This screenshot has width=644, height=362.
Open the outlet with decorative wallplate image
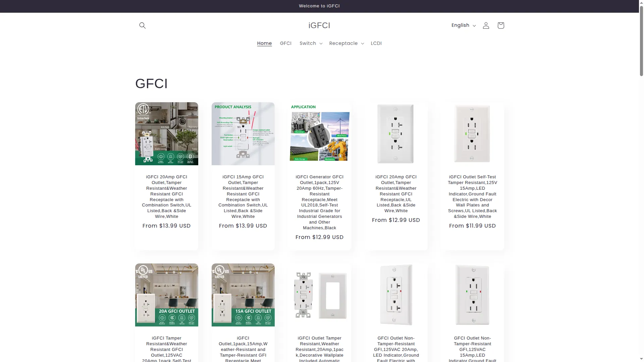[x=319, y=295]
